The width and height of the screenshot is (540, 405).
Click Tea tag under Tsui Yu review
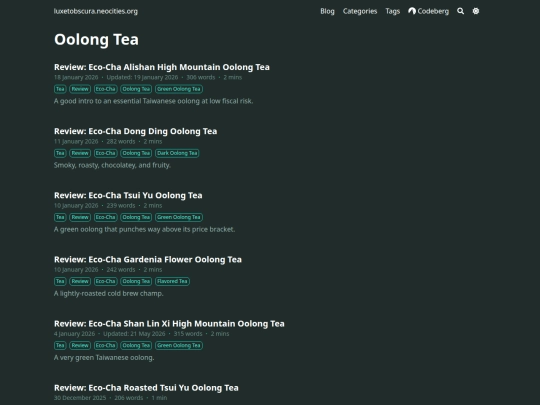[60, 217]
